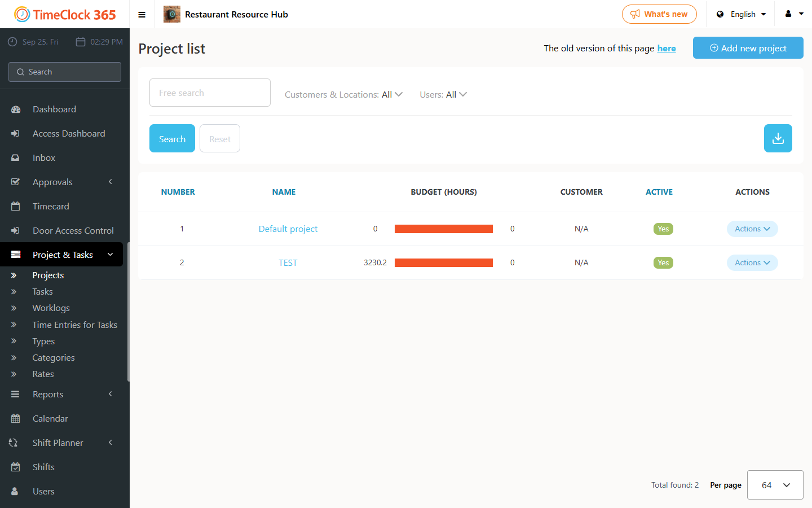Click the chevron icon beside Worklogs

(x=14, y=308)
